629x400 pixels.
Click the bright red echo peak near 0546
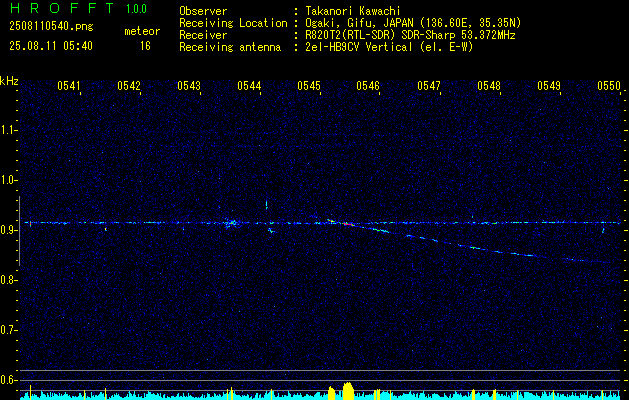[x=348, y=224]
